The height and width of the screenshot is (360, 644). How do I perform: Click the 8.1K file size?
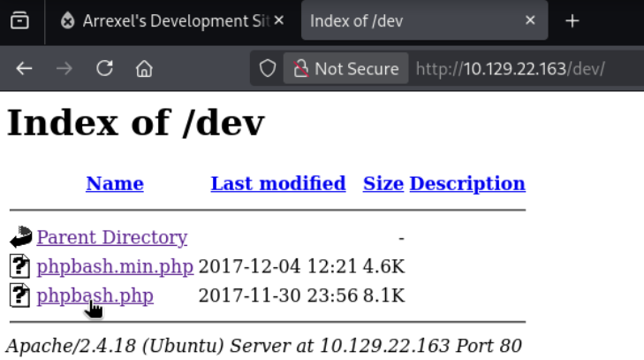coord(383,295)
